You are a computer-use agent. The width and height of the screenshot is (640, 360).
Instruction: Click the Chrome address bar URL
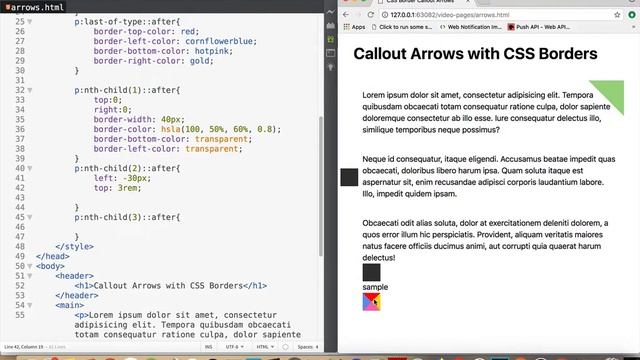(x=450, y=15)
